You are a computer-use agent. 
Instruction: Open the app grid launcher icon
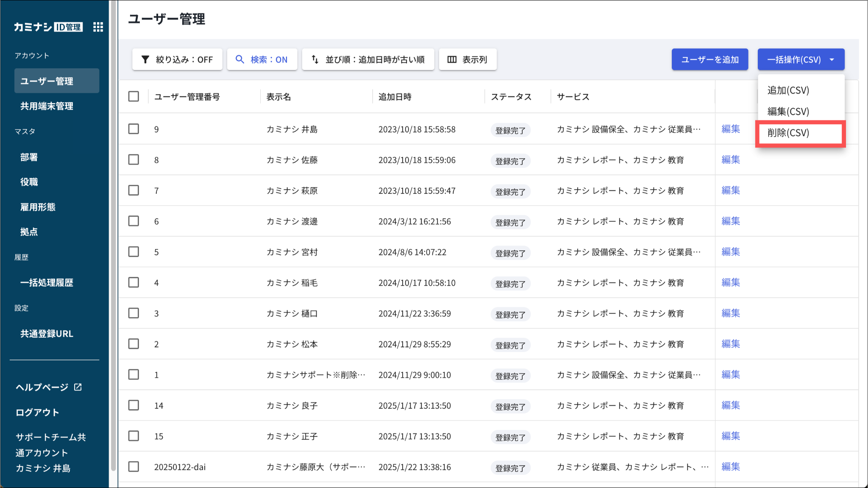point(98,27)
